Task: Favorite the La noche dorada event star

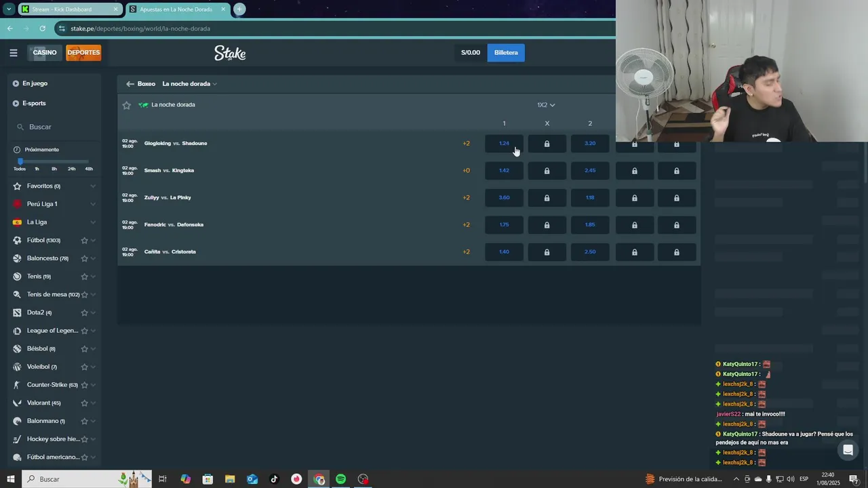Action: 126,105
